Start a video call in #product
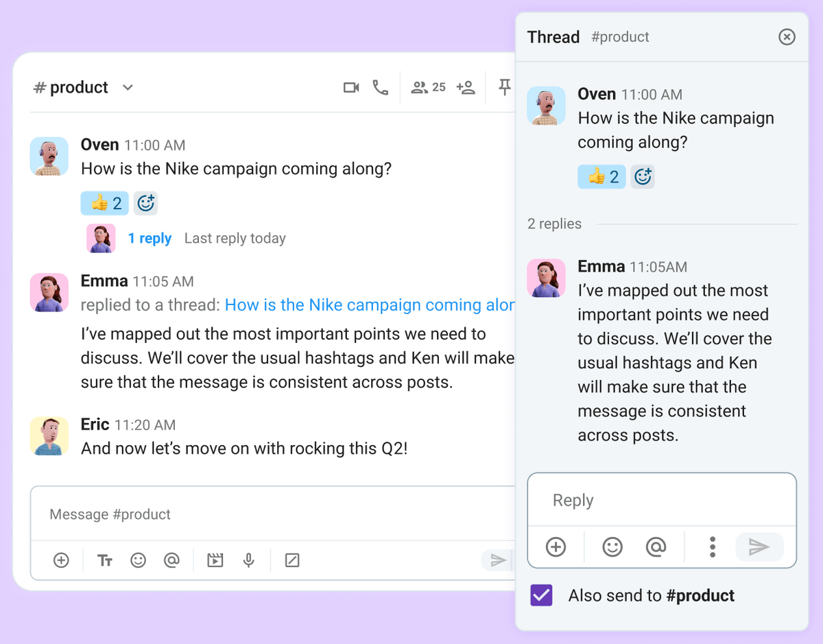Screen dimensions: 823x644 point(351,87)
